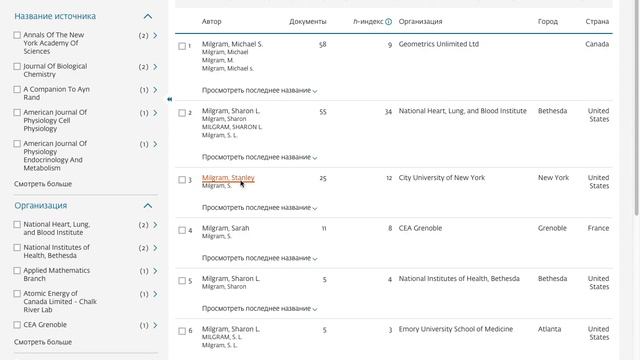Open author profile Milgram, Michael S.
640x360 pixels.
[x=232, y=44]
